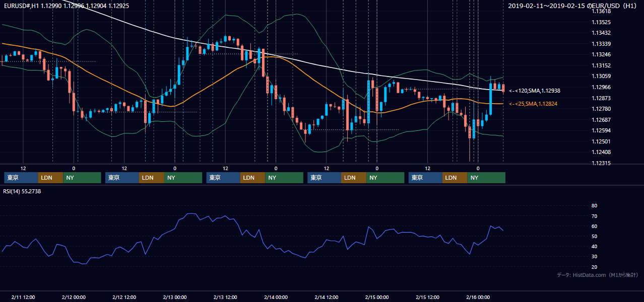Click price axis value 1.12873
This screenshot has width=644, height=302.
click(601, 98)
